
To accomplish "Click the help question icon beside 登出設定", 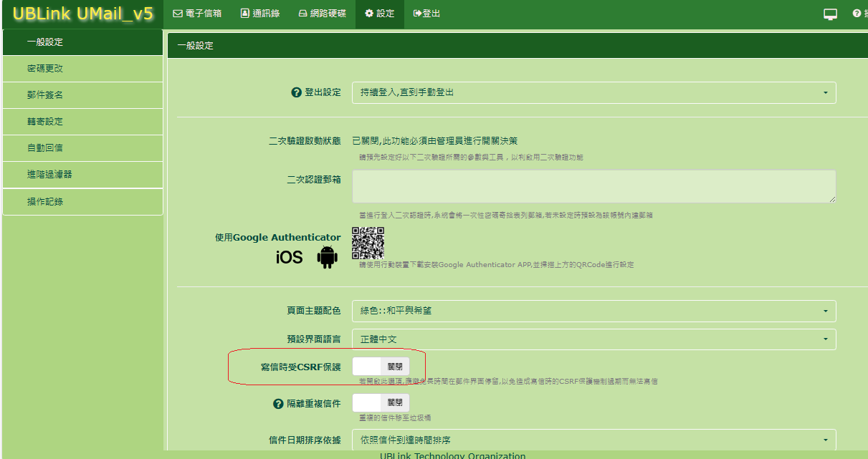I will click(296, 93).
